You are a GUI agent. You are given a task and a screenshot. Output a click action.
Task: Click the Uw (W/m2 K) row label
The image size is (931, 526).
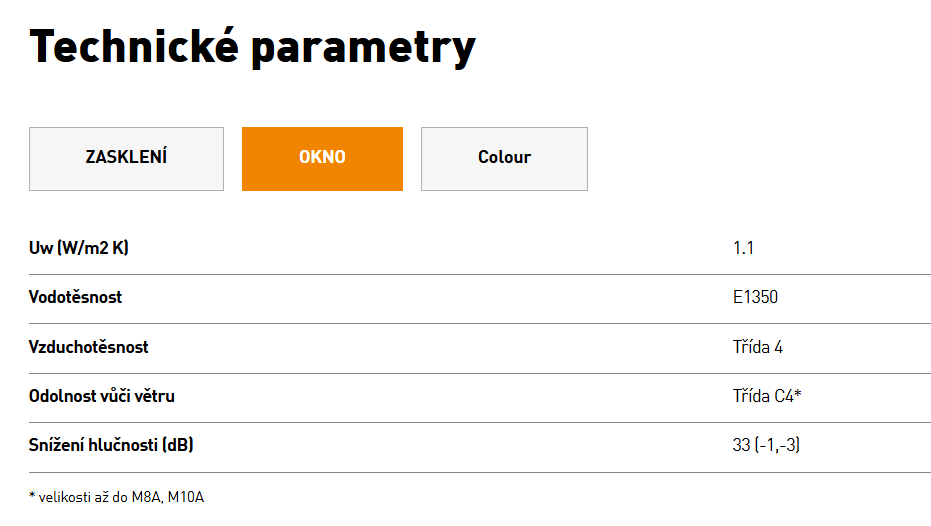coord(79,248)
